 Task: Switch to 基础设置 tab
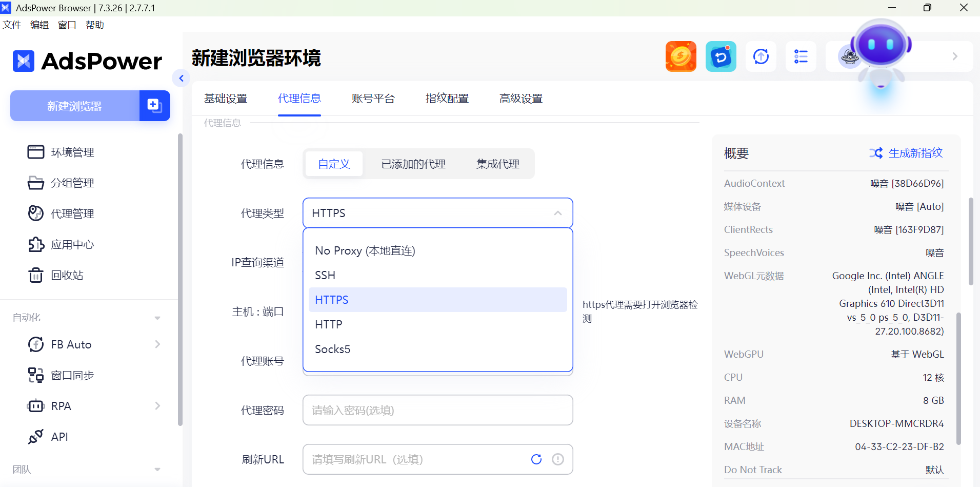(226, 98)
